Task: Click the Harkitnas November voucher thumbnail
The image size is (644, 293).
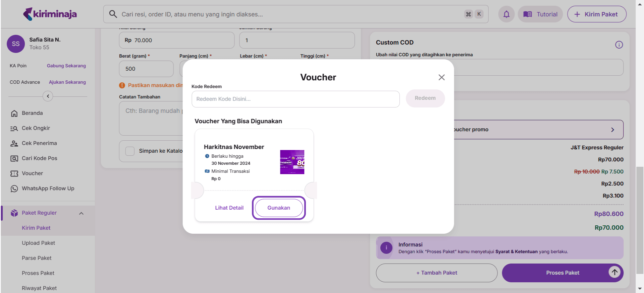Action: (x=292, y=162)
